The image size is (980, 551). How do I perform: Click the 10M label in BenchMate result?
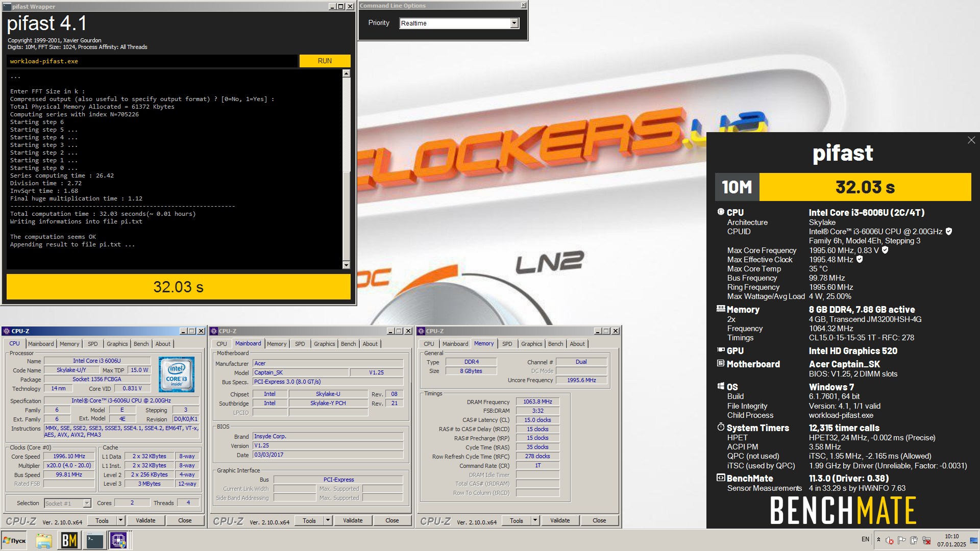pos(737,187)
